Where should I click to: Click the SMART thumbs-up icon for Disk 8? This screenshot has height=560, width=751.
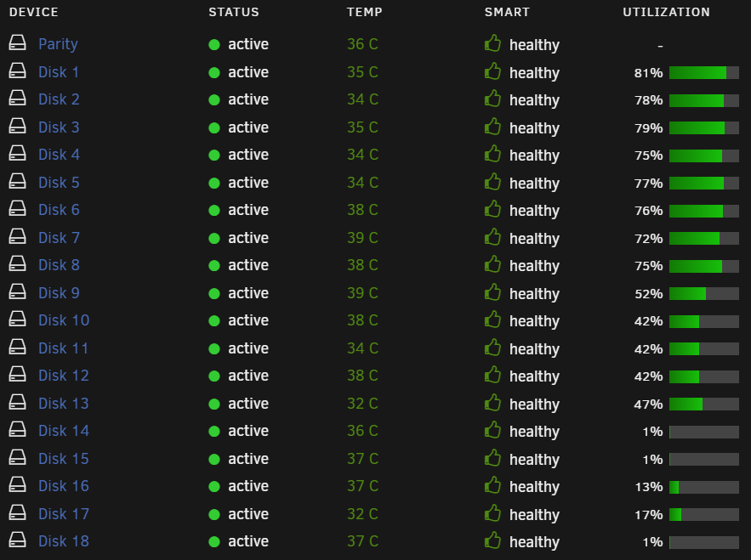(492, 264)
